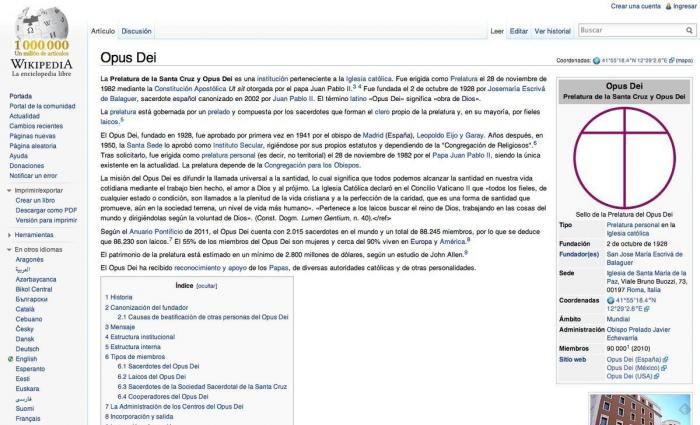Switch to Deutsch language version

coord(27,349)
